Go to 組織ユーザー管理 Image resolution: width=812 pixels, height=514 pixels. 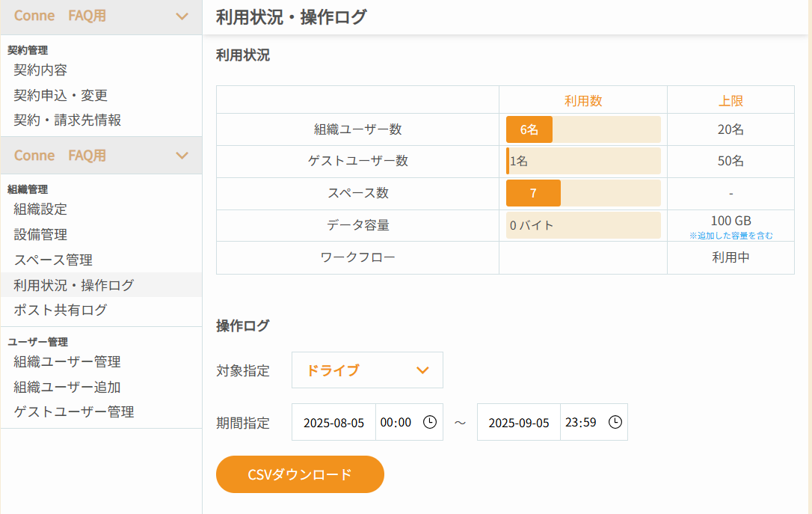coord(67,361)
